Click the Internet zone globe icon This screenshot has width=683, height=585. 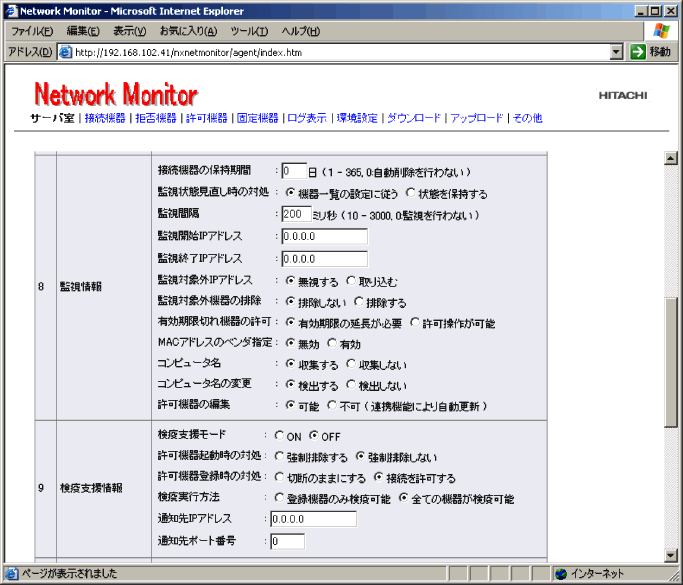562,574
